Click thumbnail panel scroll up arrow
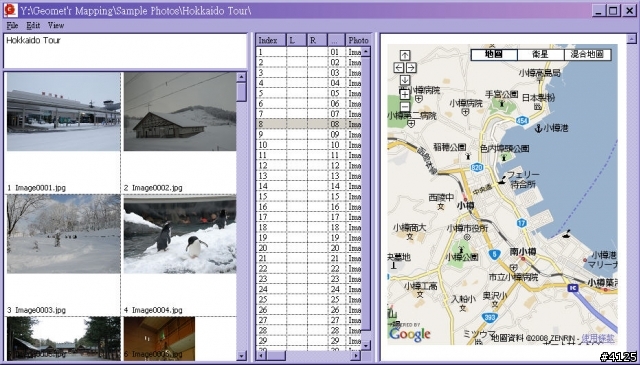This screenshot has height=365, width=640. 242,77
